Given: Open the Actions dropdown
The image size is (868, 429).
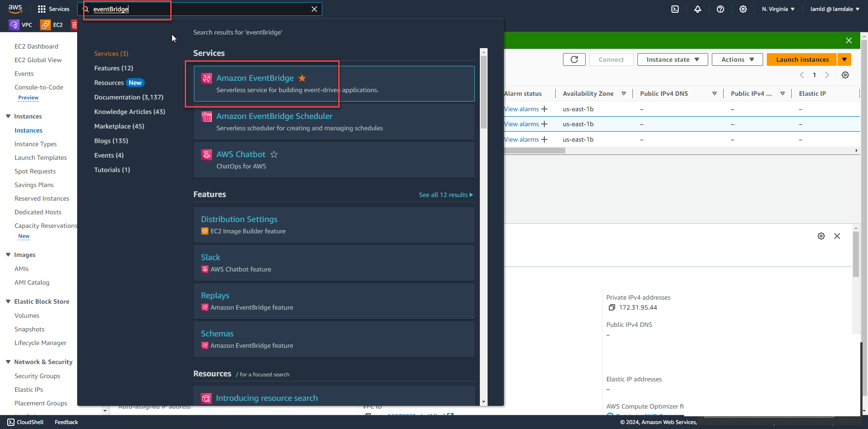Looking at the screenshot, I should (737, 59).
